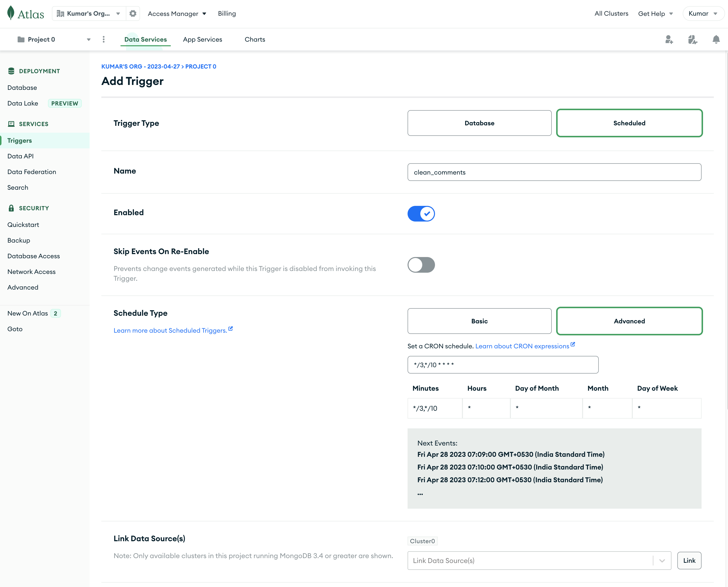The image size is (728, 587).
Task: Open Database Access in sidebar
Action: pos(34,256)
